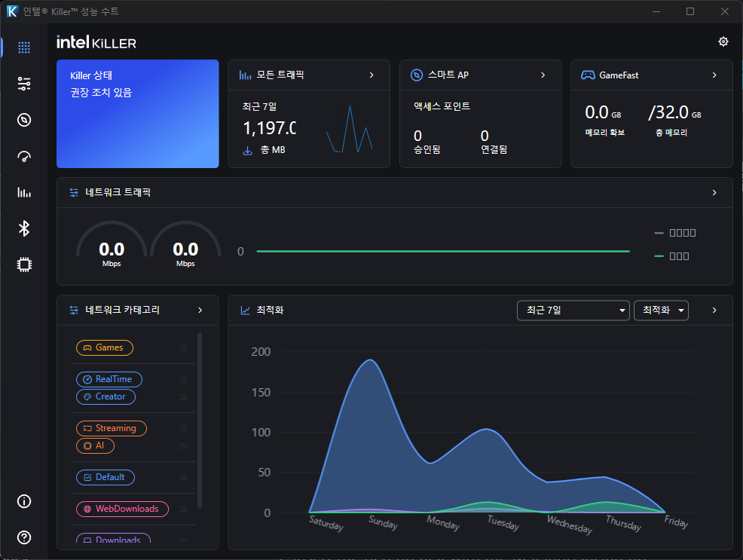Image resolution: width=743 pixels, height=560 pixels.
Task: Open the dashboard grid icon in sidebar
Action: 24,47
